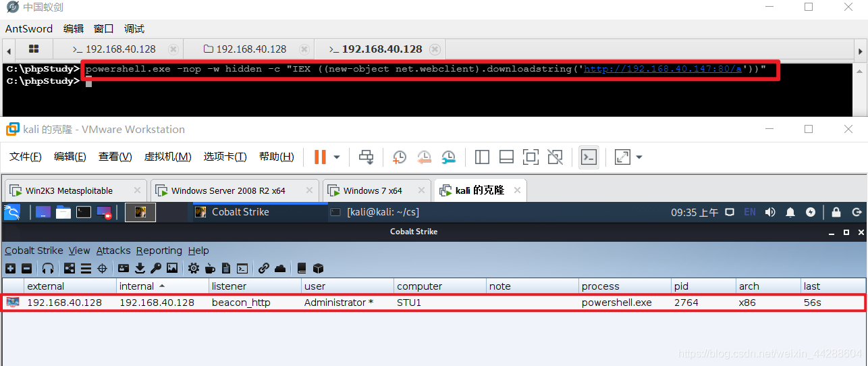
Task: Click the scripted web delivery terminal icon
Action: tap(242, 268)
